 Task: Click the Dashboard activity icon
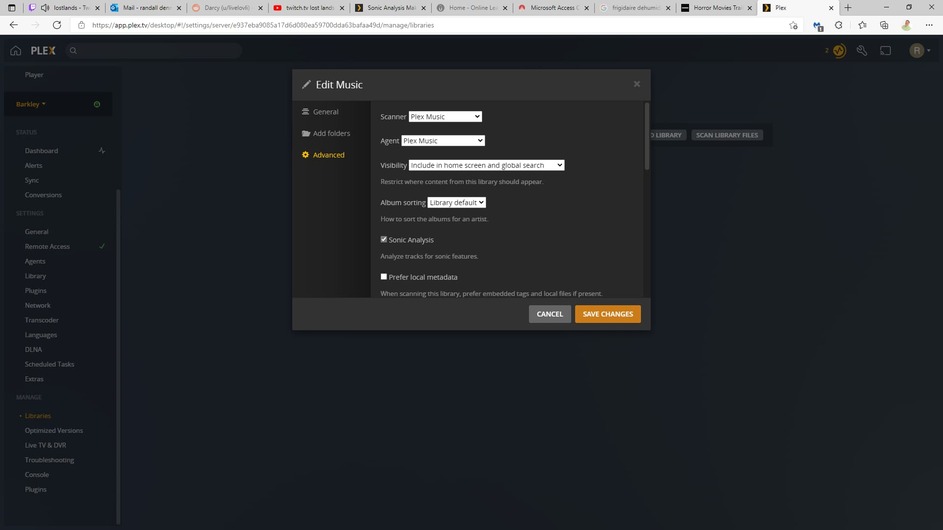pyautogui.click(x=102, y=150)
